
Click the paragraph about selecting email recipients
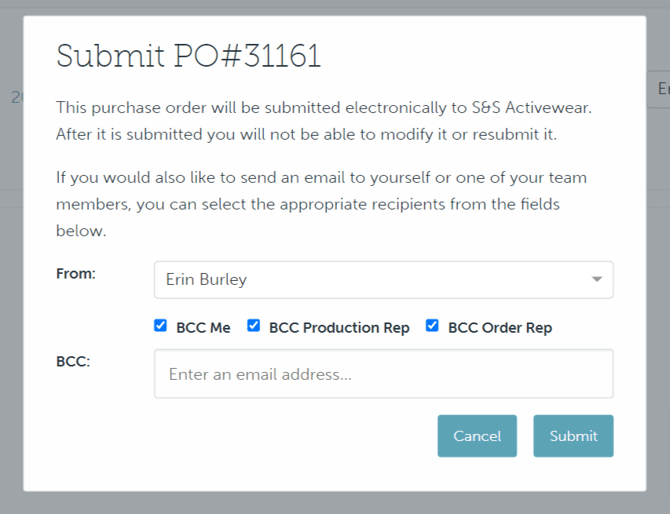pyautogui.click(x=321, y=204)
